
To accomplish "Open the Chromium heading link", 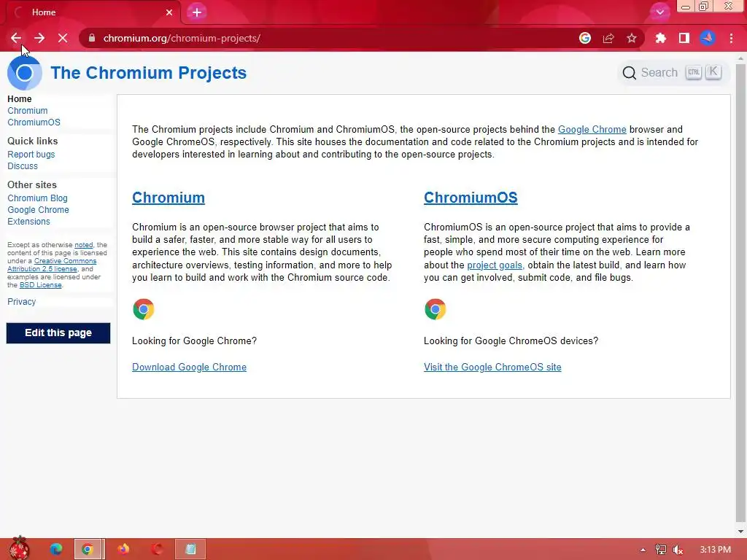I will point(169,198).
